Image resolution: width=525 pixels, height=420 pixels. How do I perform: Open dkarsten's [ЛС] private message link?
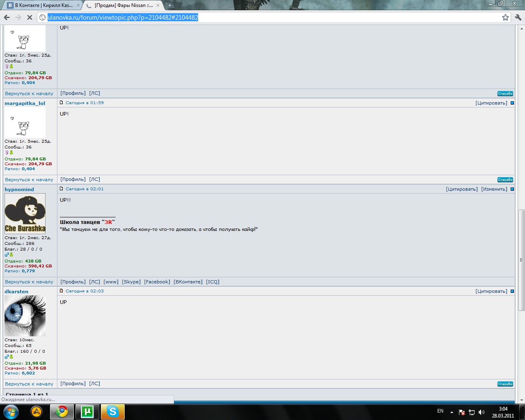point(95,383)
